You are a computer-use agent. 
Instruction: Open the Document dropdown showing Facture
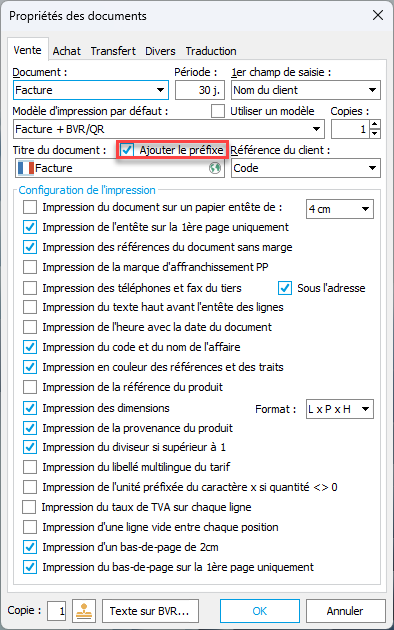click(91, 90)
